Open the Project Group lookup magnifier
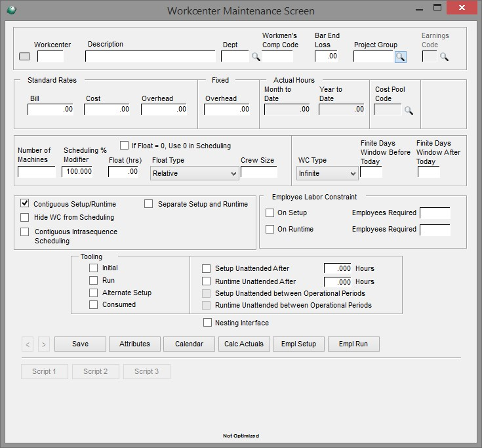Image resolution: width=482 pixels, height=448 pixels. tap(400, 57)
